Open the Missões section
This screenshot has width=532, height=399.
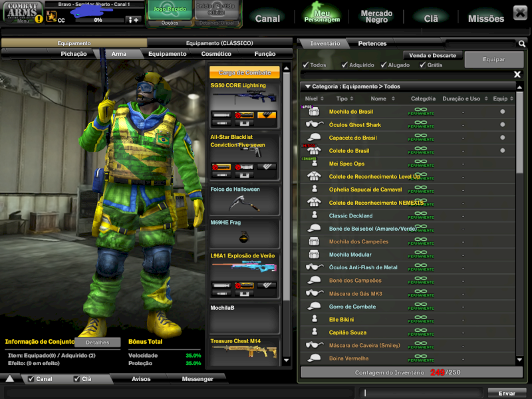[x=486, y=19]
